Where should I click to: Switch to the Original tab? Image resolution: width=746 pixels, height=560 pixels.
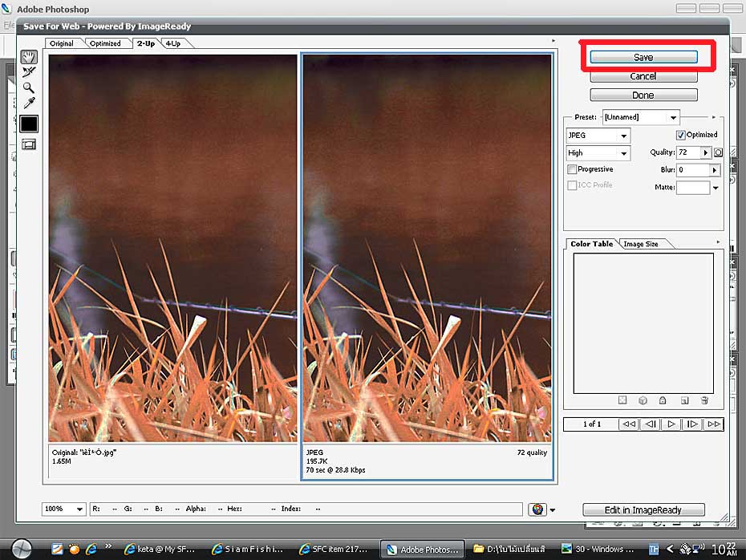pos(62,43)
